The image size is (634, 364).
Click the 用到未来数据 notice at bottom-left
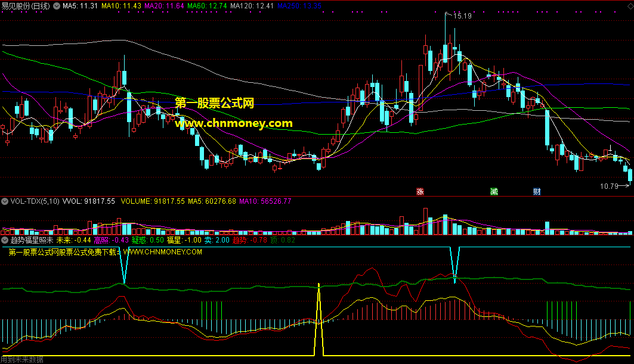[22, 360]
